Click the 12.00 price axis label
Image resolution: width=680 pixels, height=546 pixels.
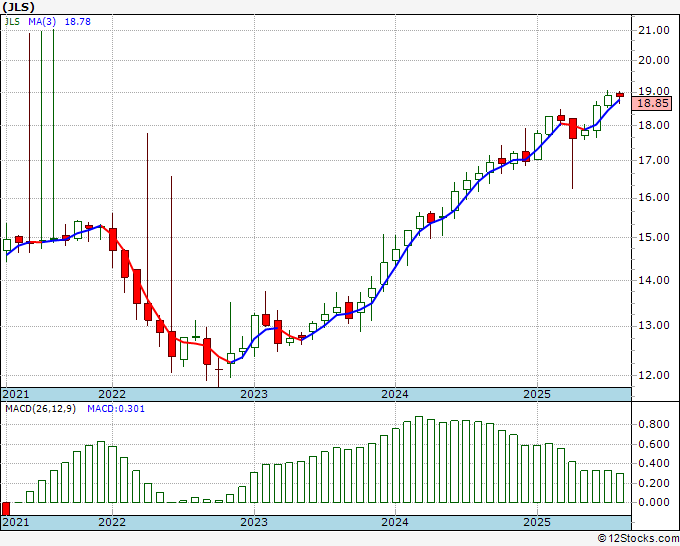click(654, 375)
